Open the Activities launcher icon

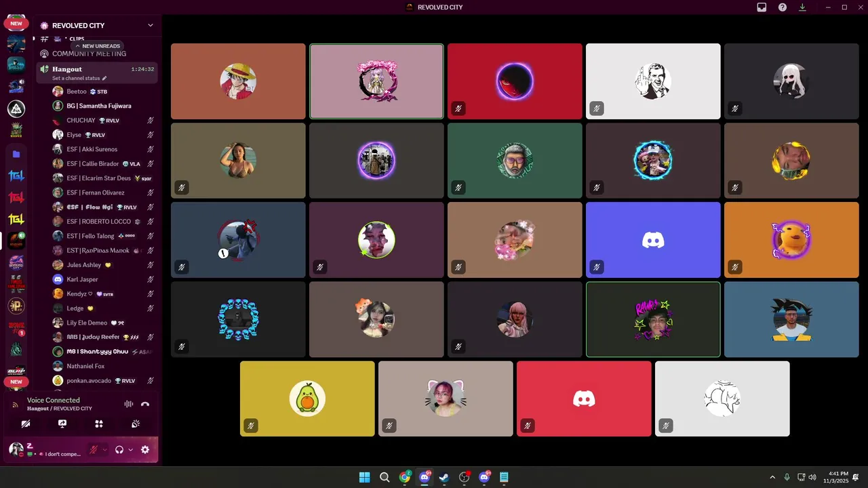[99, 424]
